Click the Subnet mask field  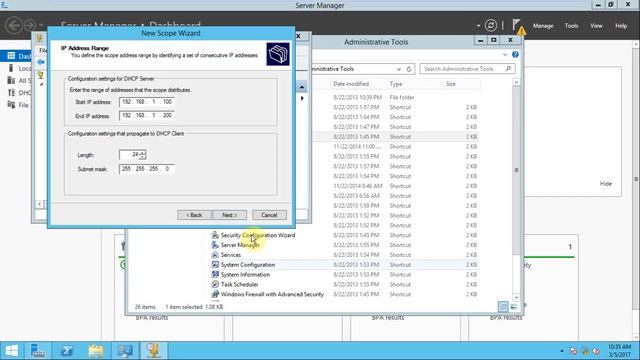point(147,169)
